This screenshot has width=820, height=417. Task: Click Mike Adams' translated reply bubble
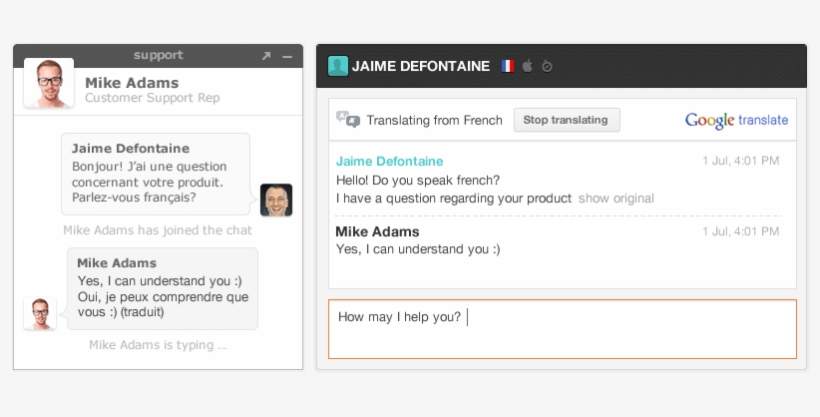coord(162,288)
